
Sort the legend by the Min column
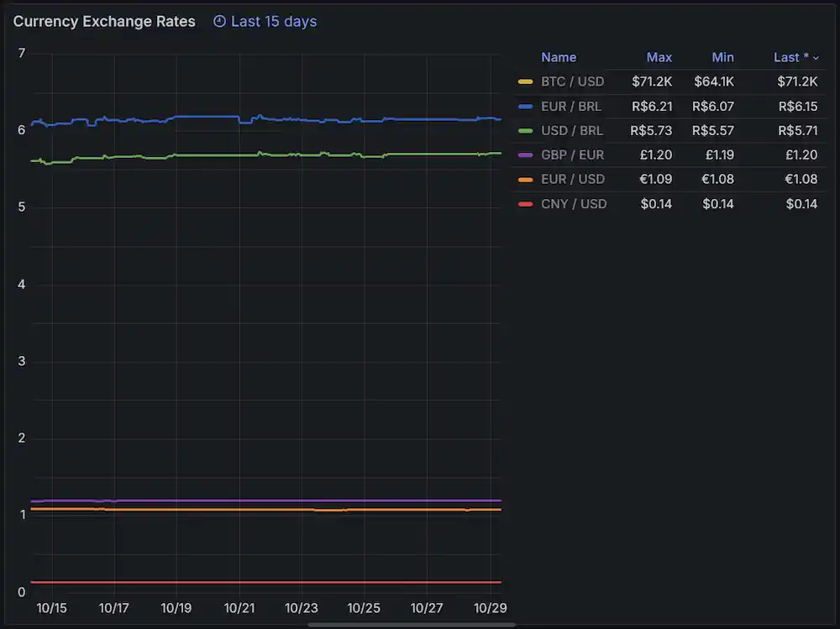pos(722,57)
